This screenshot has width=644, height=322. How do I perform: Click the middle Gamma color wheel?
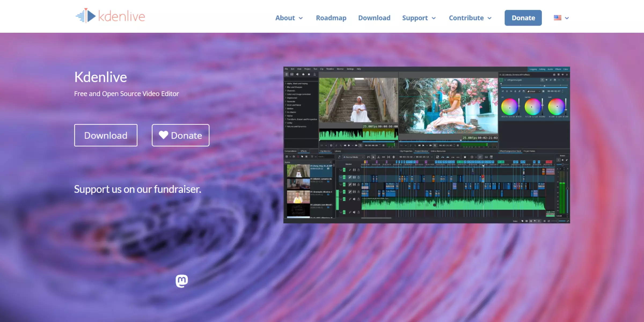pos(533,107)
